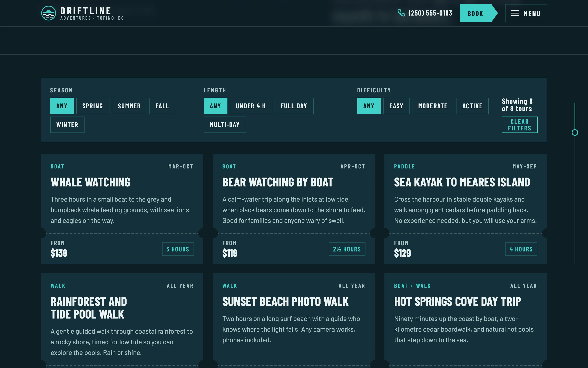Click the MAY-SEP season label
Image resolution: width=588 pixels, height=368 pixels.
[525, 166]
